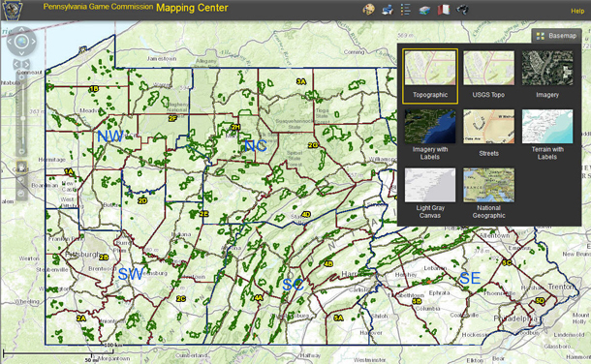Viewport: 591px width, 364px height.
Task: Click the NC region label on map
Action: (x=256, y=145)
